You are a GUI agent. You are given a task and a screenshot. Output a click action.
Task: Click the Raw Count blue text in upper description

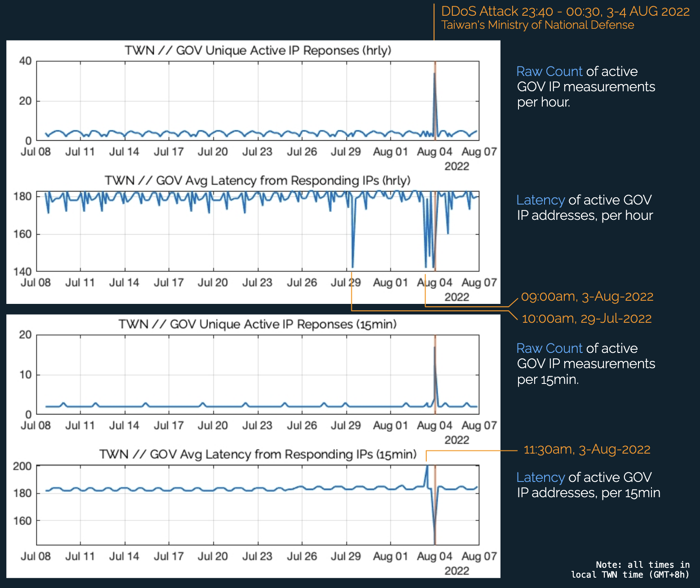(549, 71)
